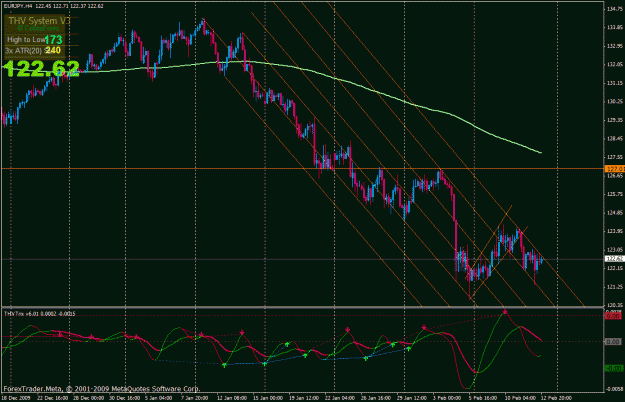Click the green CobraForex copyright text
Screen dimensions: 625x402
tap(39, 28)
